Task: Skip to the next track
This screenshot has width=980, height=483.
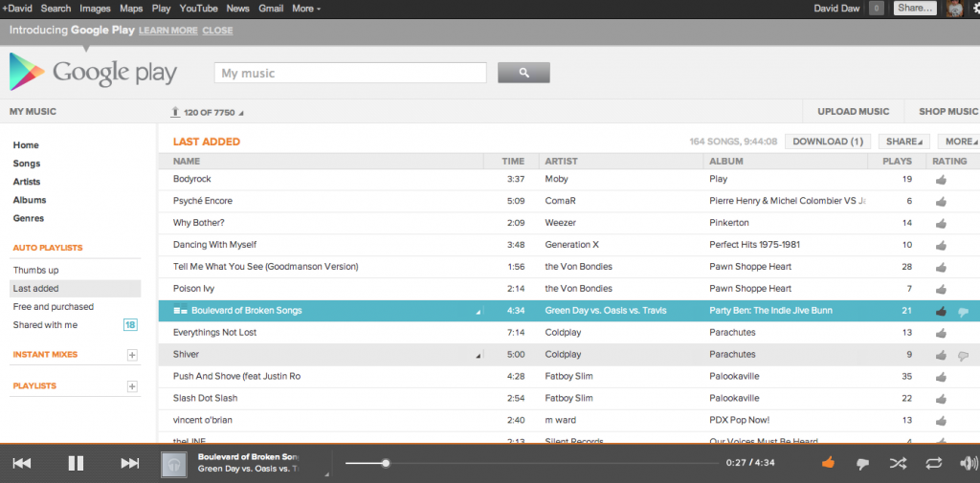Action: click(x=129, y=463)
